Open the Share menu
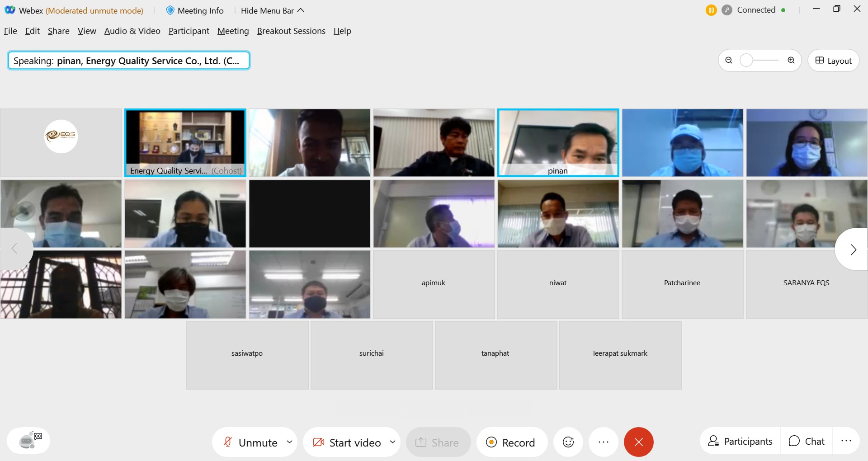 59,31
